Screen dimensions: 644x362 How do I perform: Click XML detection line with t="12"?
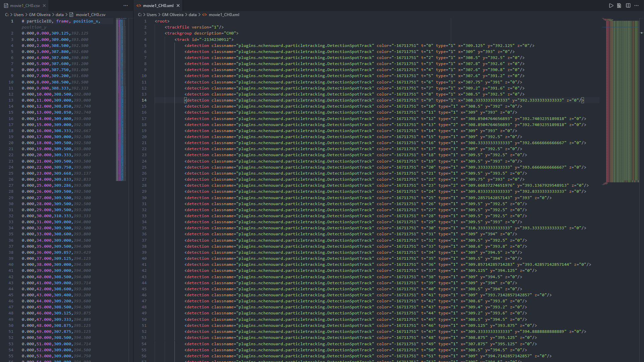(x=385, y=119)
